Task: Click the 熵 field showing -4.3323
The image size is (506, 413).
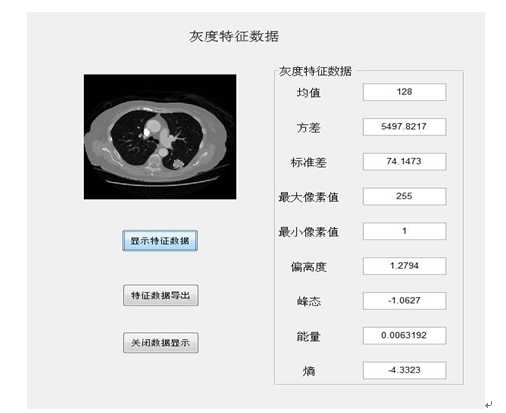Action: coord(404,370)
